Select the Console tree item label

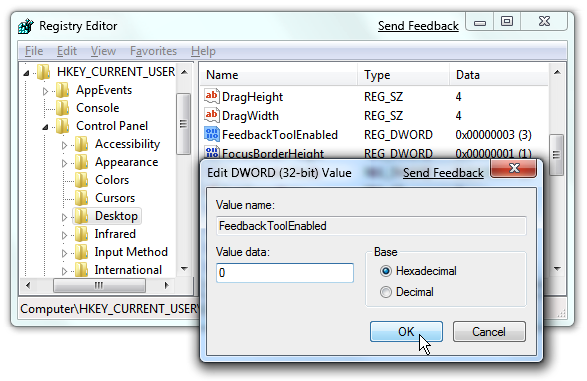(x=98, y=108)
